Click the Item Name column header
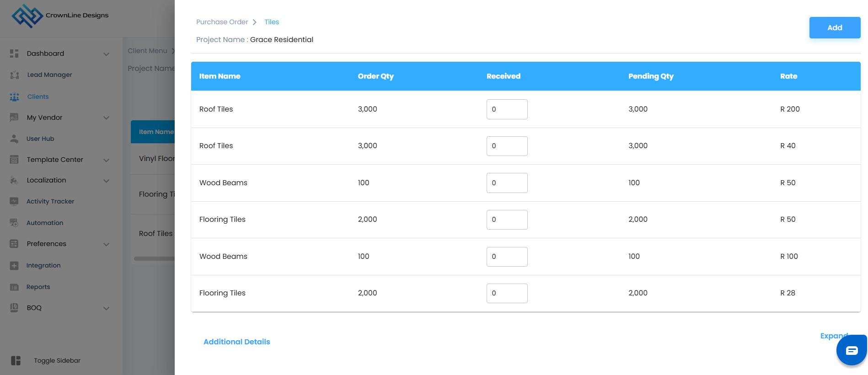This screenshot has width=868, height=375. (220, 76)
